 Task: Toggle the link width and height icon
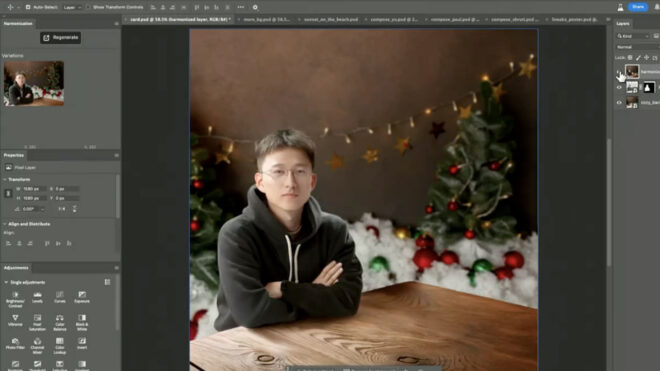tap(8, 193)
